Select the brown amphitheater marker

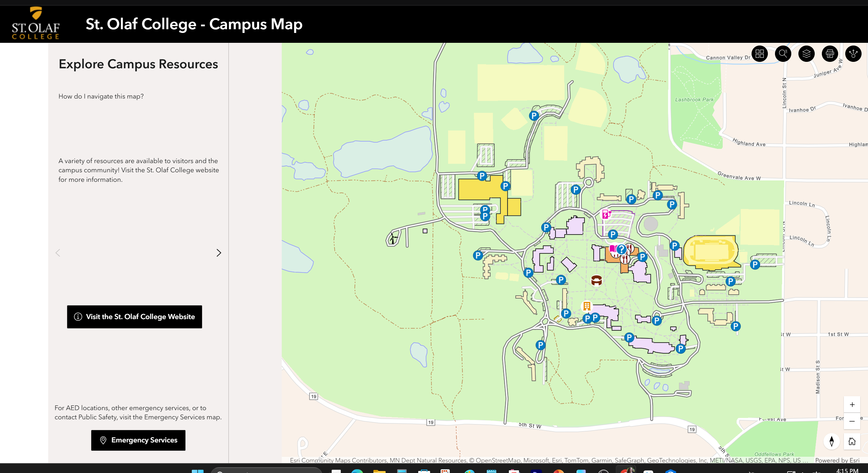click(596, 280)
